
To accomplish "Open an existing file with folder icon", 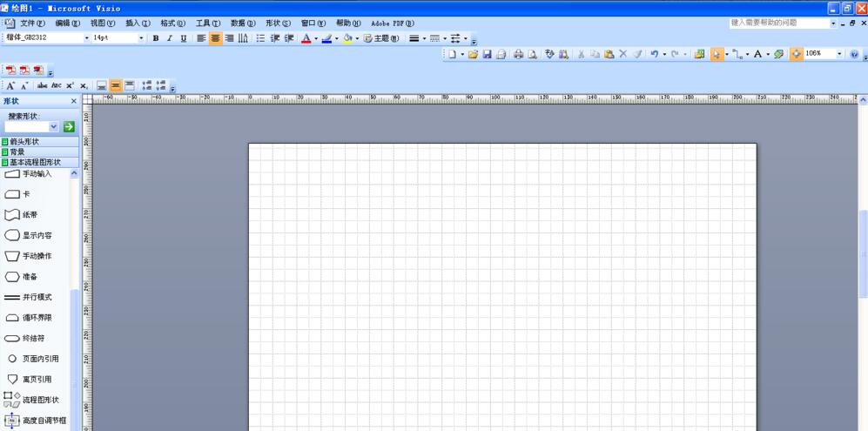I will coord(473,54).
